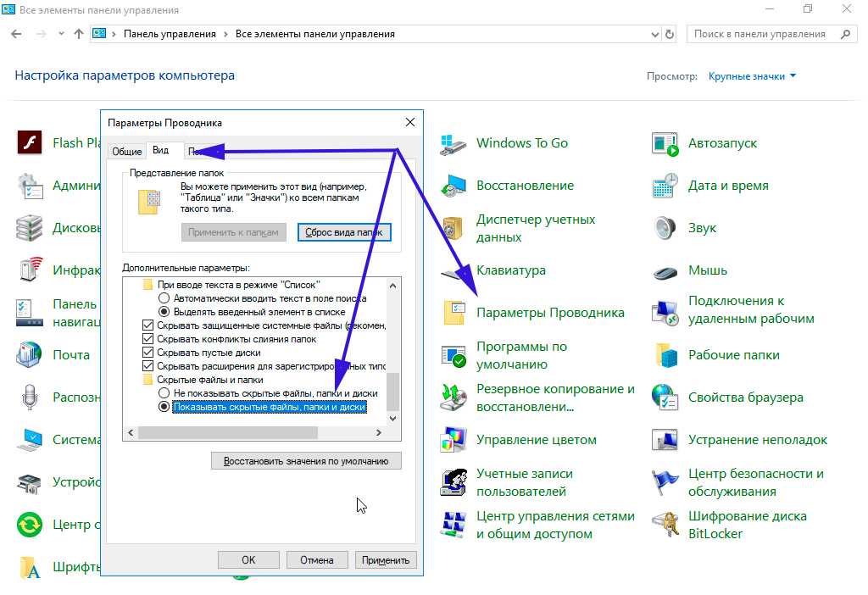Open the speech recognition microphone icon
The height and width of the screenshot is (595, 868).
click(x=30, y=398)
